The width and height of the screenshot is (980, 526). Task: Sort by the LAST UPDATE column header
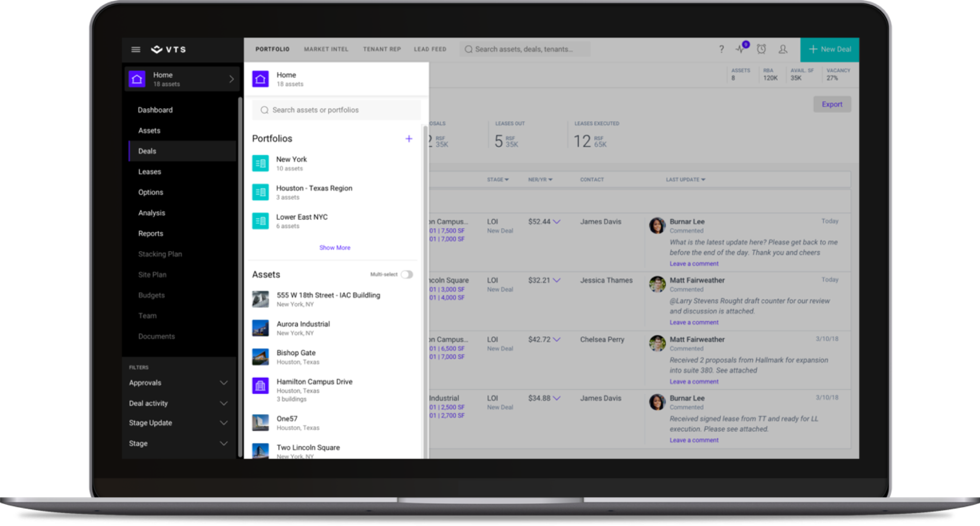[x=685, y=180]
